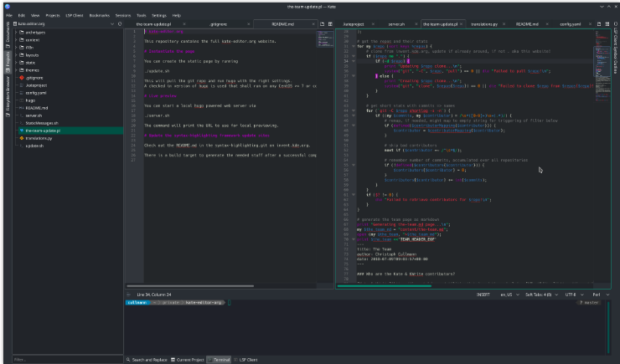Open the Soft Tabs indentation dropdown

pos(539,295)
